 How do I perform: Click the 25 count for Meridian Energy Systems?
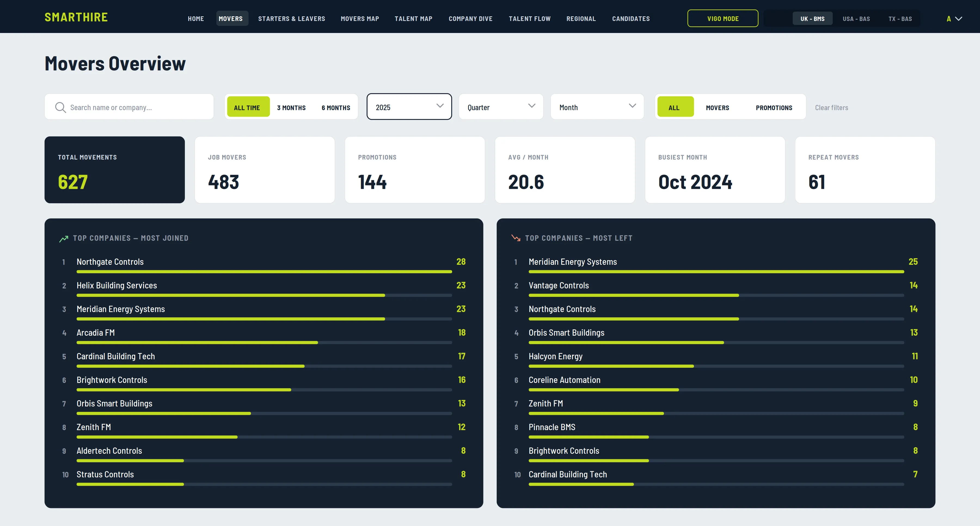coord(913,262)
